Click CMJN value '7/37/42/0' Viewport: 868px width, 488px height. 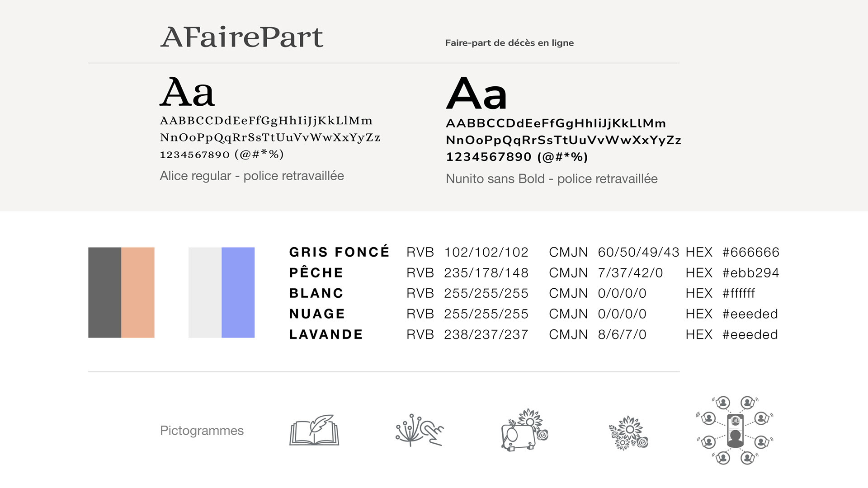(630, 273)
